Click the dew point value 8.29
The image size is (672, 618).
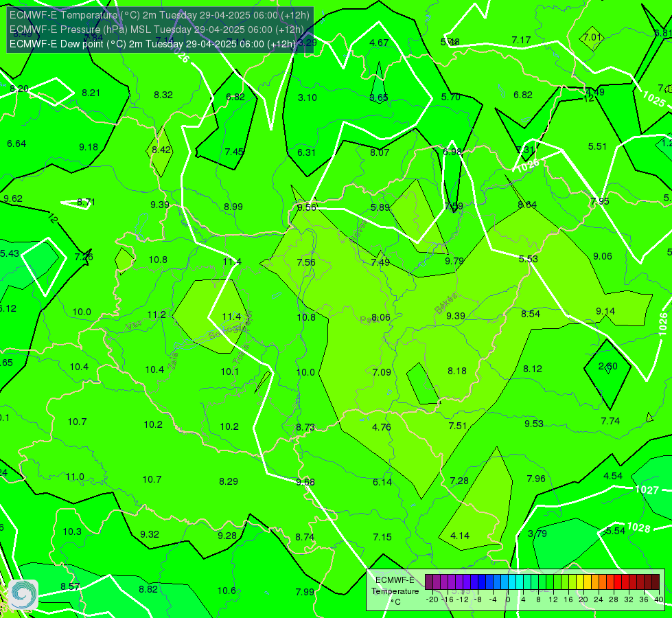229,481
